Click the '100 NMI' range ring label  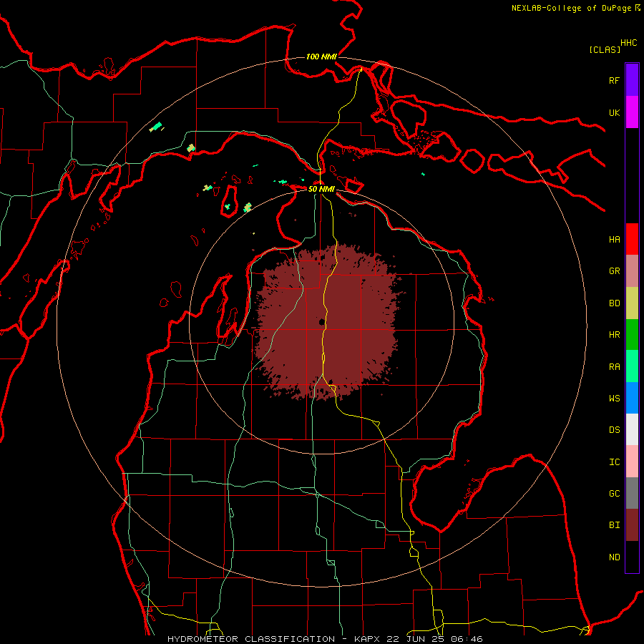[x=321, y=57]
